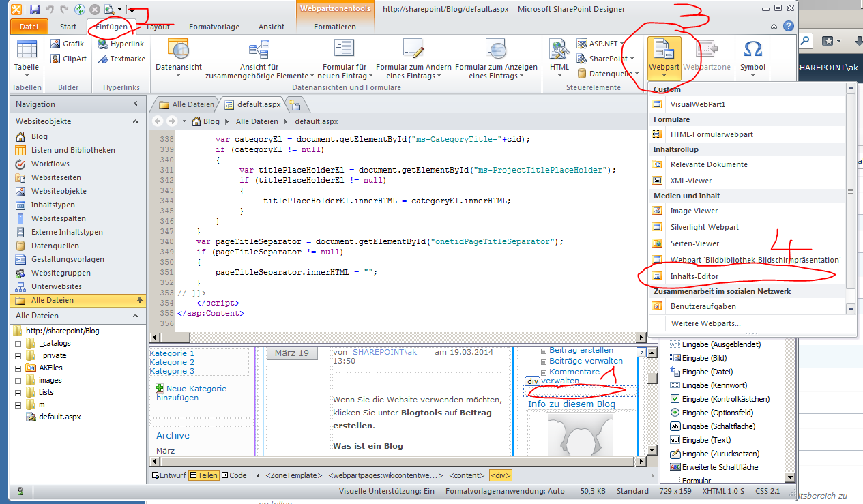Select default.aspx in the file tree
The image size is (863, 504).
click(x=59, y=417)
